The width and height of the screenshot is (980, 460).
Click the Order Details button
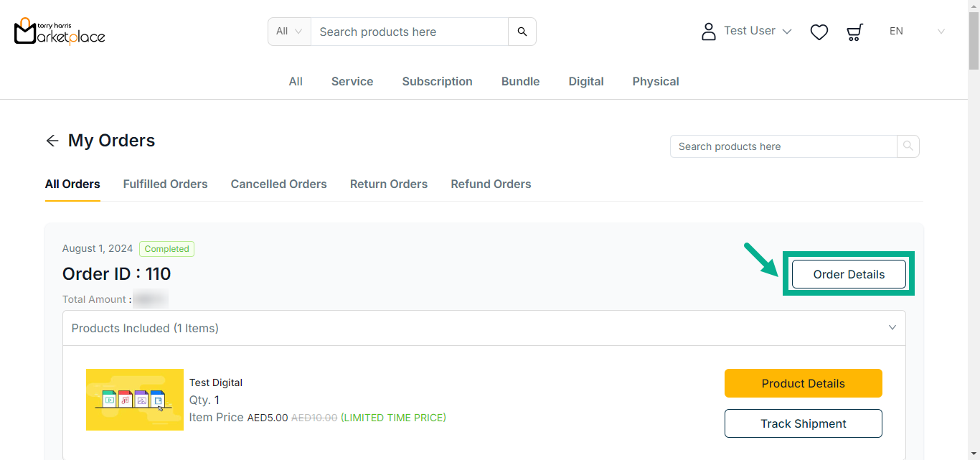click(x=848, y=274)
